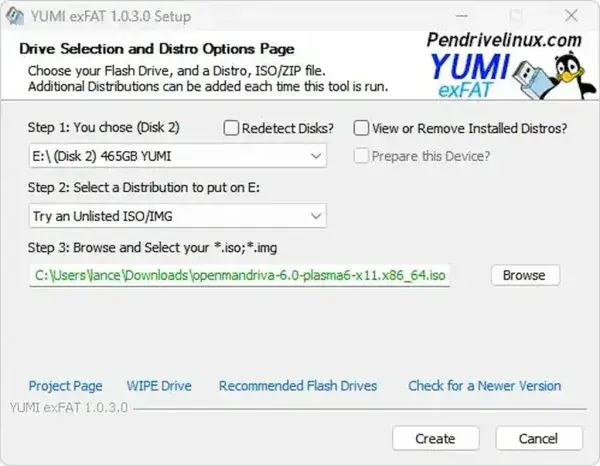Click 'Step 2: Select a Distribution to put on E:' label
Viewport: 600px width, 466px height.
143,187
